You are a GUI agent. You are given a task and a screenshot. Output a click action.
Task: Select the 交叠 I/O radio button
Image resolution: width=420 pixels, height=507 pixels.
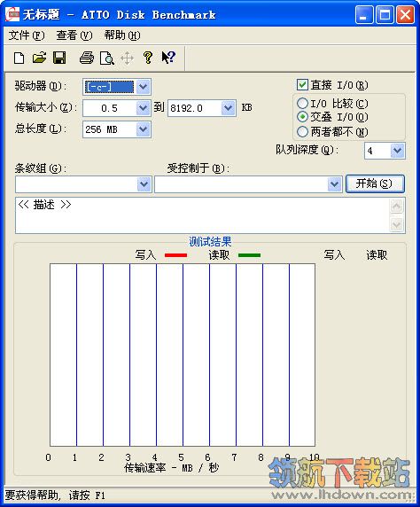click(302, 117)
